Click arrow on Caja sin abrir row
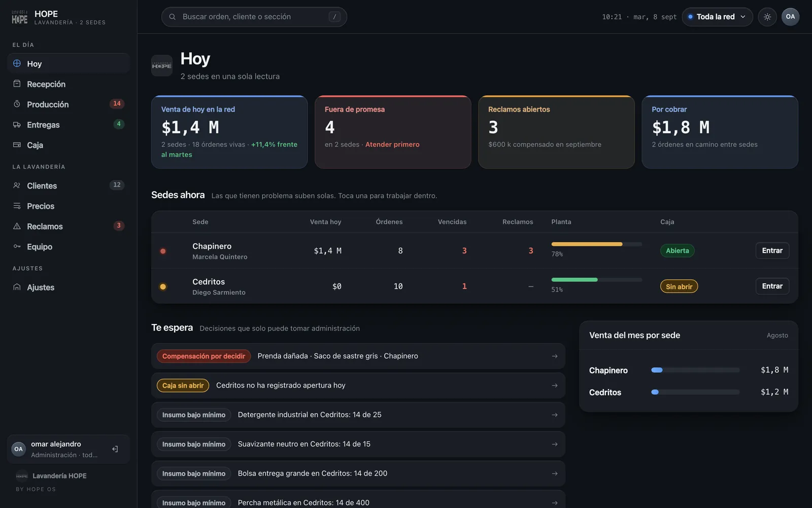 pos(555,386)
